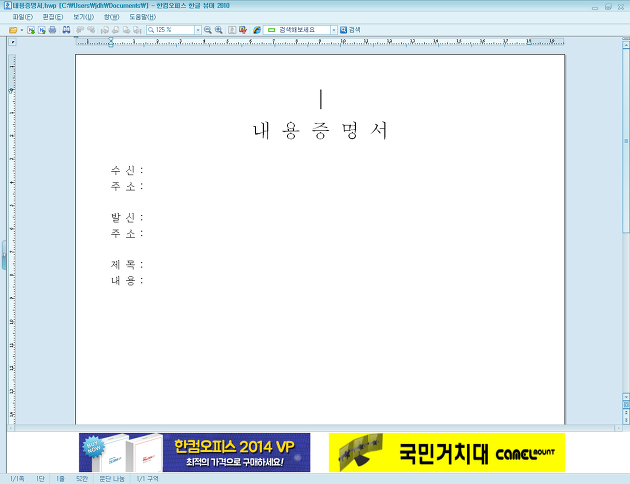Click the left side panel handle
Screen dimensions: 630x484
[4, 255]
